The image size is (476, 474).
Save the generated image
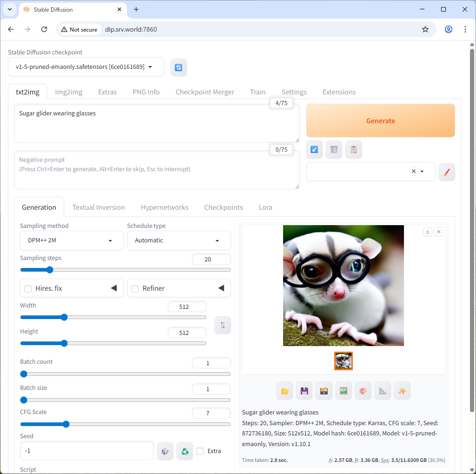click(304, 391)
